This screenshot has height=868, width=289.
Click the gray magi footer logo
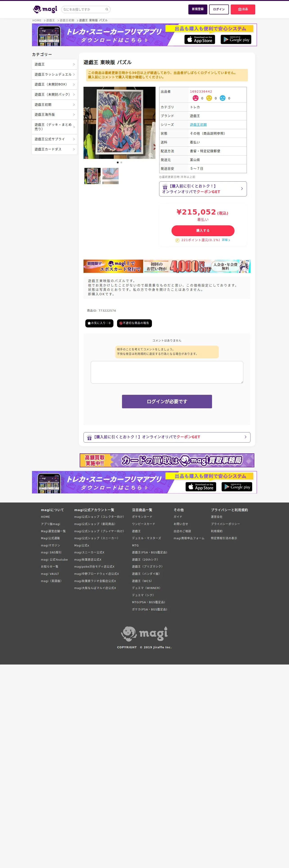point(144,634)
